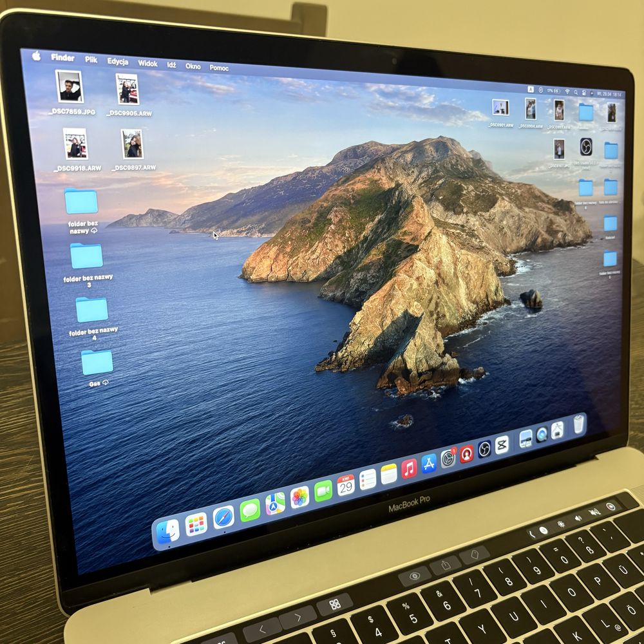Open the Plik menu
Viewport: 644px width, 644px height.
click(91, 59)
